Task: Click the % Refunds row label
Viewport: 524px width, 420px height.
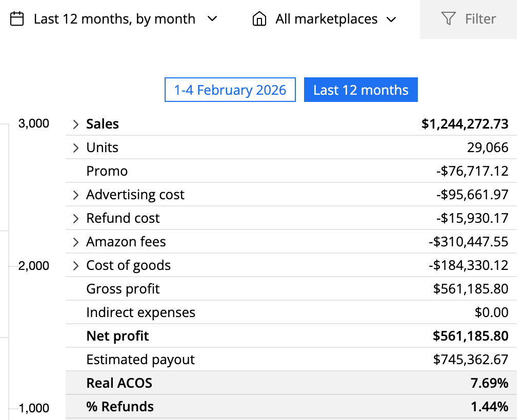Action: click(120, 407)
